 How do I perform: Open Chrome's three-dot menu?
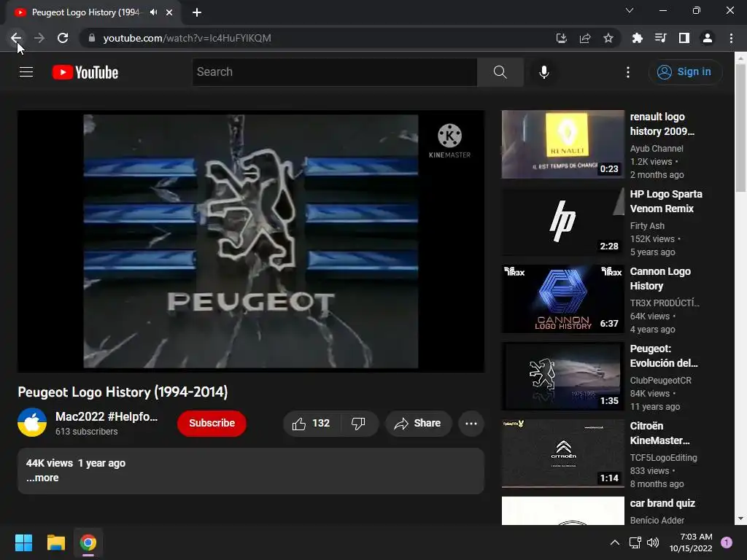pyautogui.click(x=731, y=38)
